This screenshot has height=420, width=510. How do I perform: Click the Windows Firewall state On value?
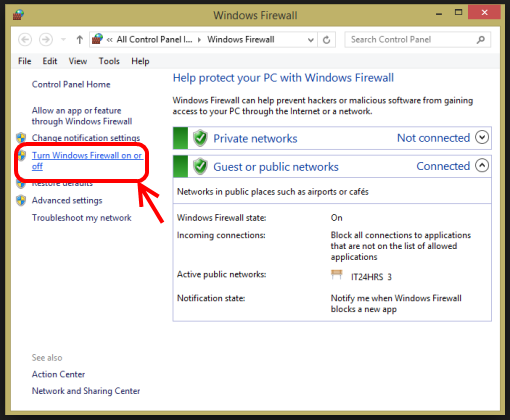336,218
